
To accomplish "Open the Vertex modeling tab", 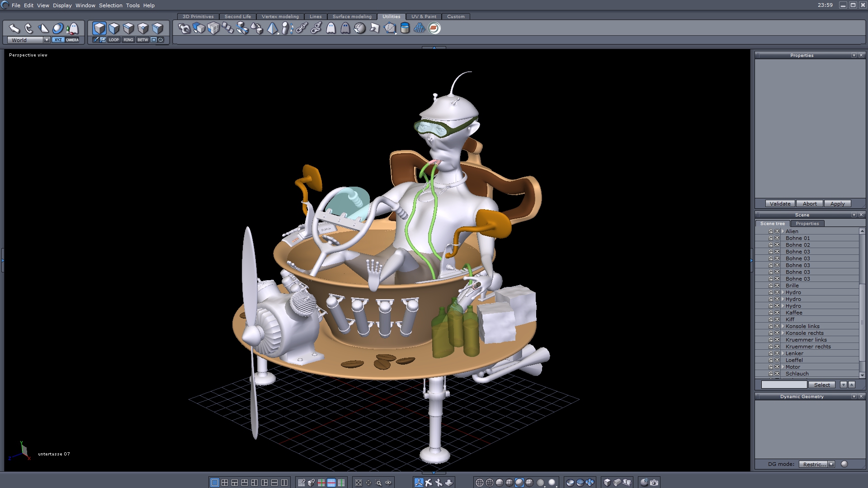I will pos(280,16).
